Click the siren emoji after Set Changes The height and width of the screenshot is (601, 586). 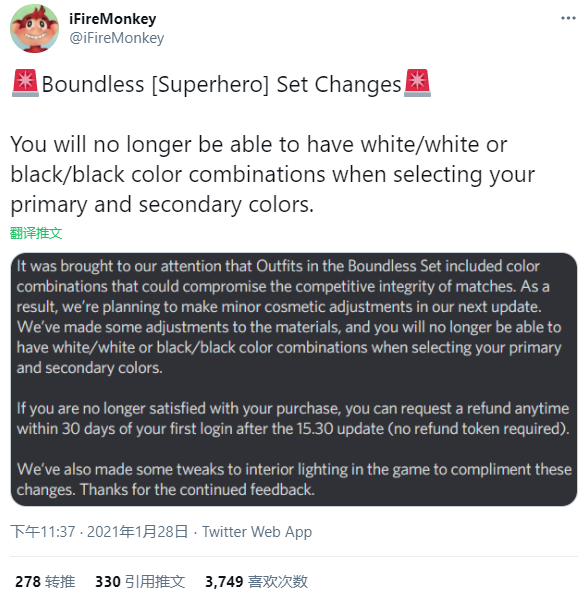click(417, 83)
